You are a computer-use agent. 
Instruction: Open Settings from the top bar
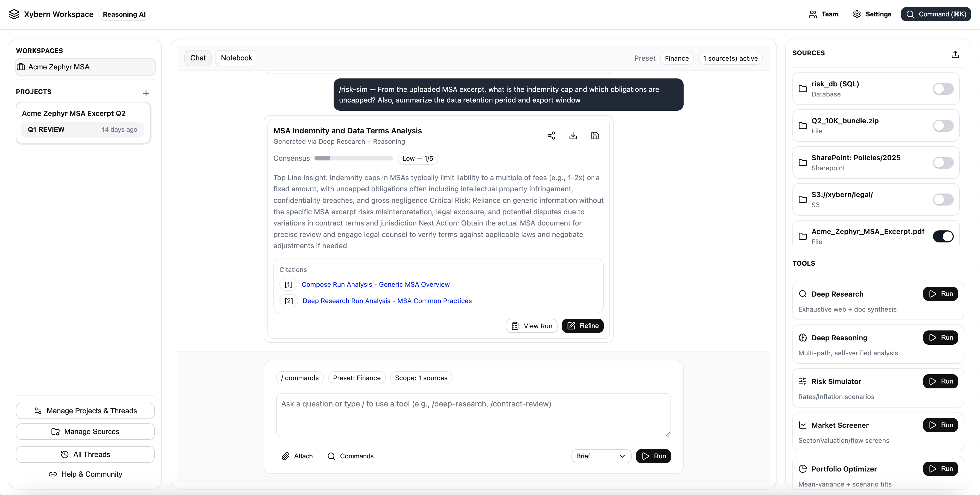(x=872, y=14)
